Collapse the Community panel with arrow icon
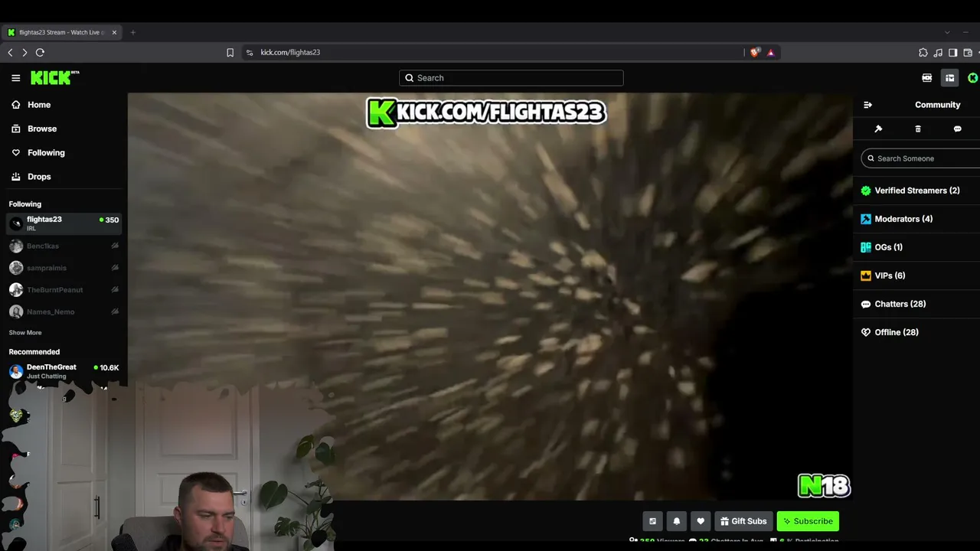Screen dimensions: 980x551 tap(867, 105)
